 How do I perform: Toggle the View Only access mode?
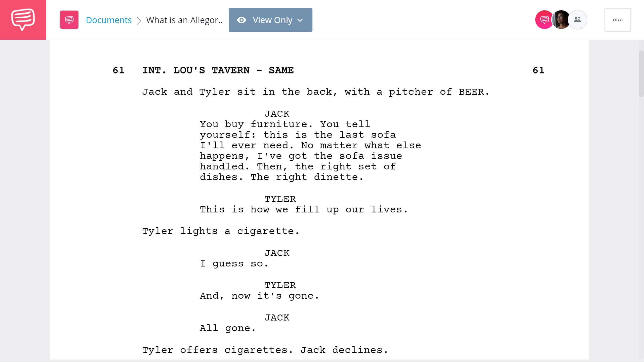coord(270,20)
